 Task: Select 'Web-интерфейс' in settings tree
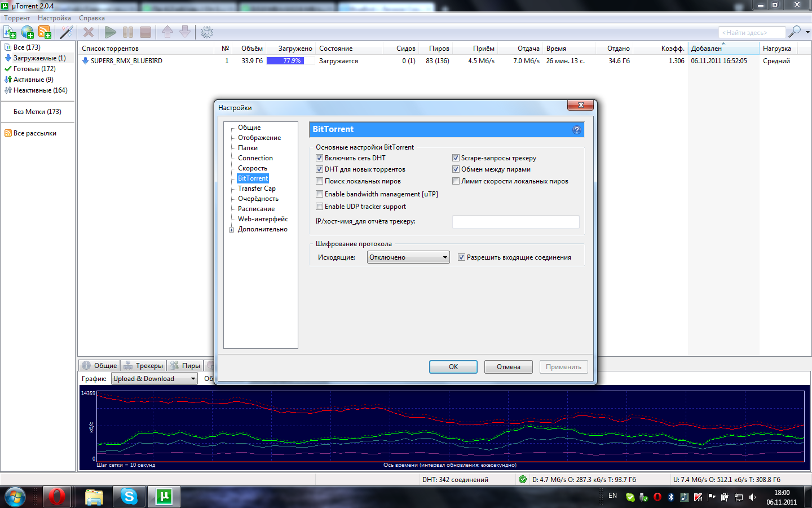(263, 219)
